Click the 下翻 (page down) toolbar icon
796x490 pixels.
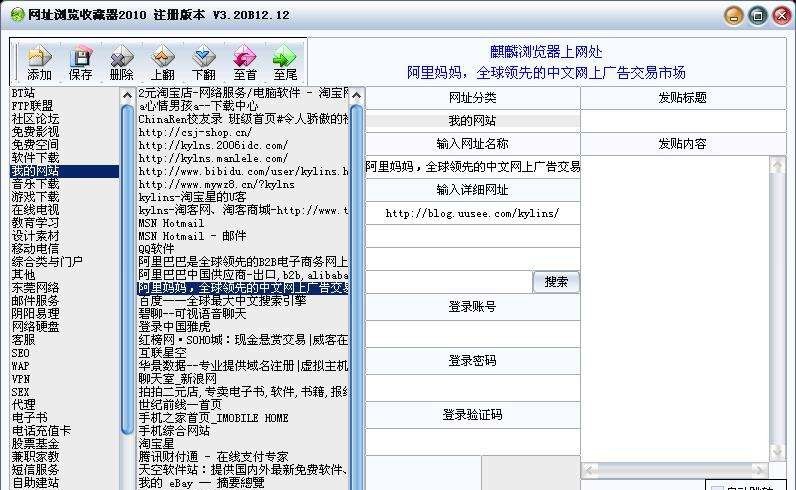(x=204, y=63)
